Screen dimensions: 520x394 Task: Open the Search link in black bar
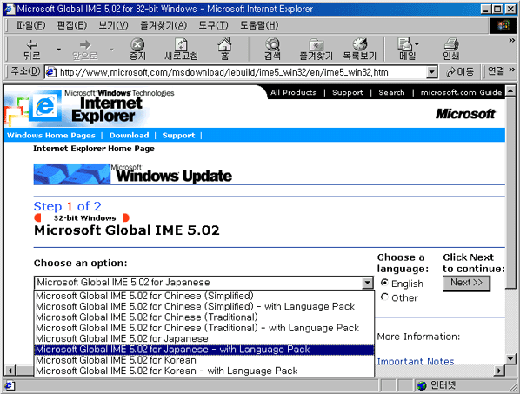click(x=391, y=93)
